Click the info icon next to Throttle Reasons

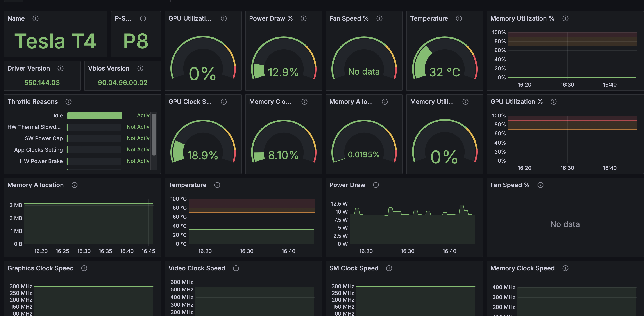point(68,102)
